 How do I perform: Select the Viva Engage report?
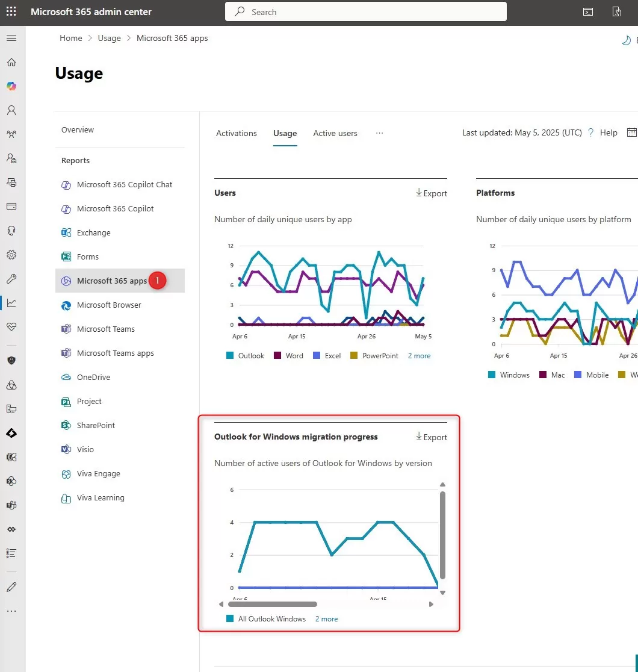(120, 473)
